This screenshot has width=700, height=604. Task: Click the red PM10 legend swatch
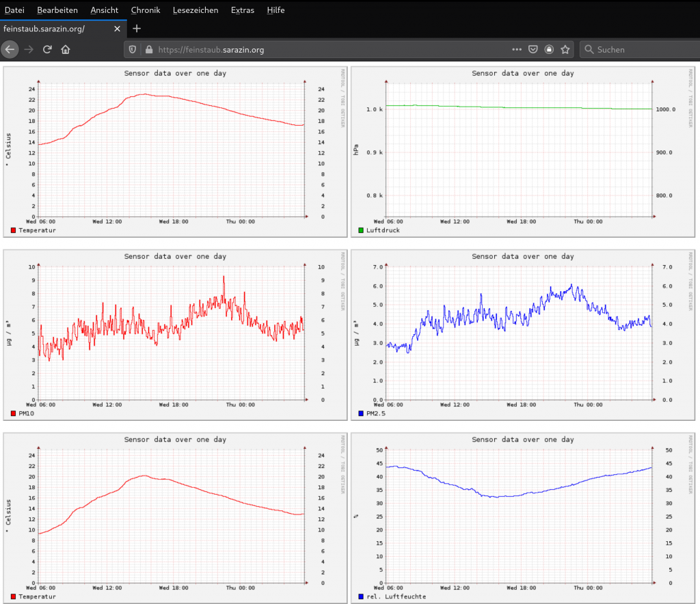tap(13, 413)
